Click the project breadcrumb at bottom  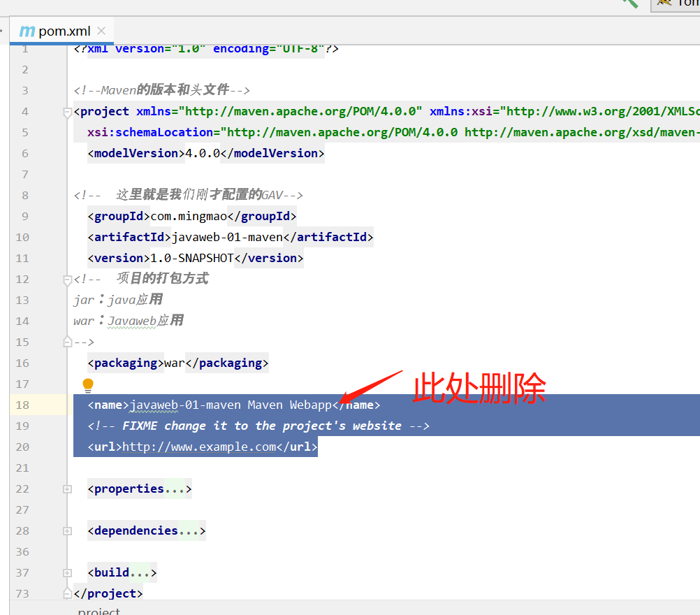(x=99, y=611)
